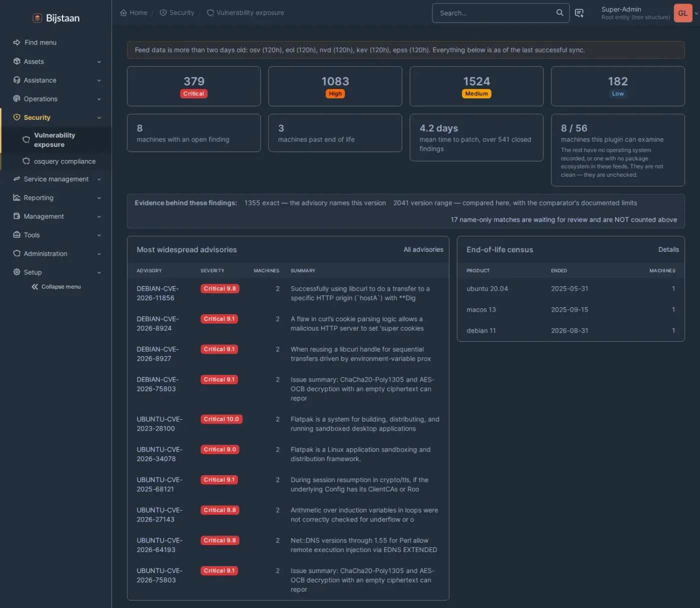700x608 pixels.
Task: Click the Management icon in sidebar
Action: (x=16, y=216)
